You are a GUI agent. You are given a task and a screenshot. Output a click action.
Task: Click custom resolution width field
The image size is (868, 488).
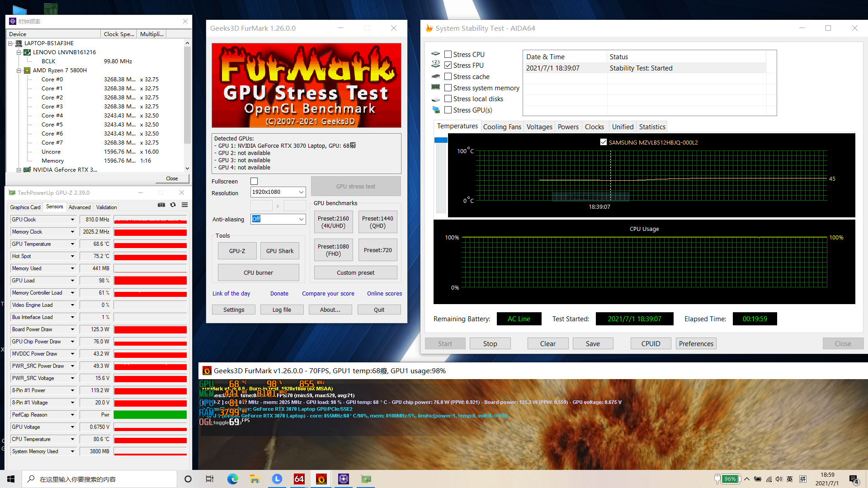[261, 206]
